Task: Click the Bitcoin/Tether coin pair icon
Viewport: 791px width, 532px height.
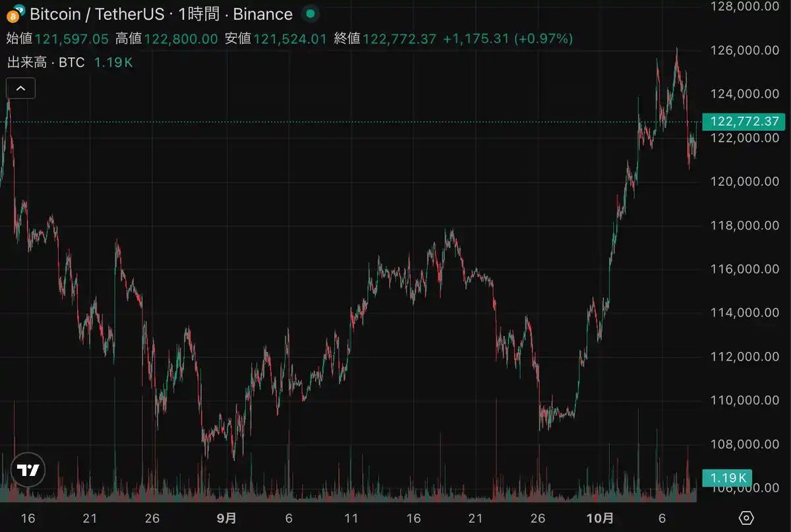Action: pos(15,14)
